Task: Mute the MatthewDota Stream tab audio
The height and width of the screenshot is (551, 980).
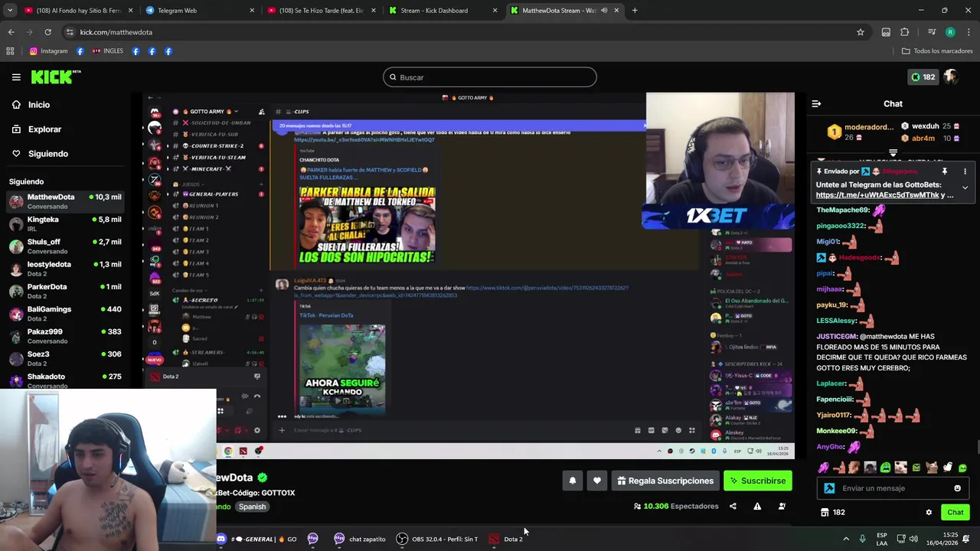Action: [x=604, y=11]
